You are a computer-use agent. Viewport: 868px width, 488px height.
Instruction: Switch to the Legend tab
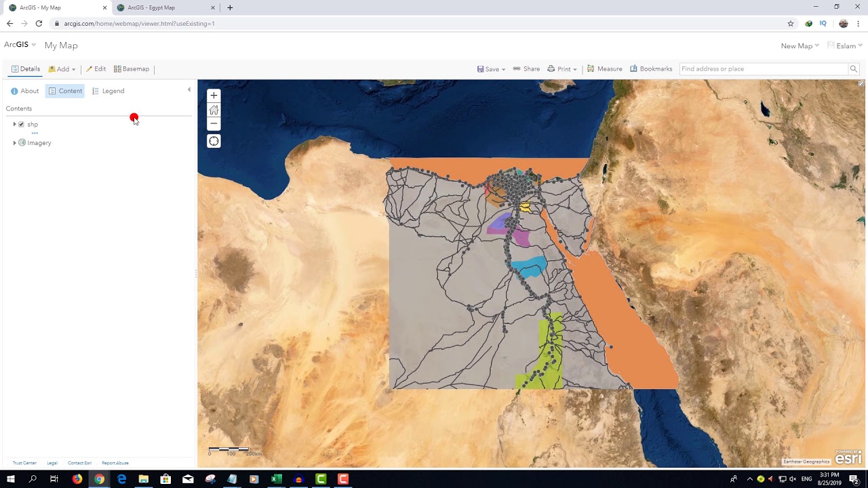[108, 91]
